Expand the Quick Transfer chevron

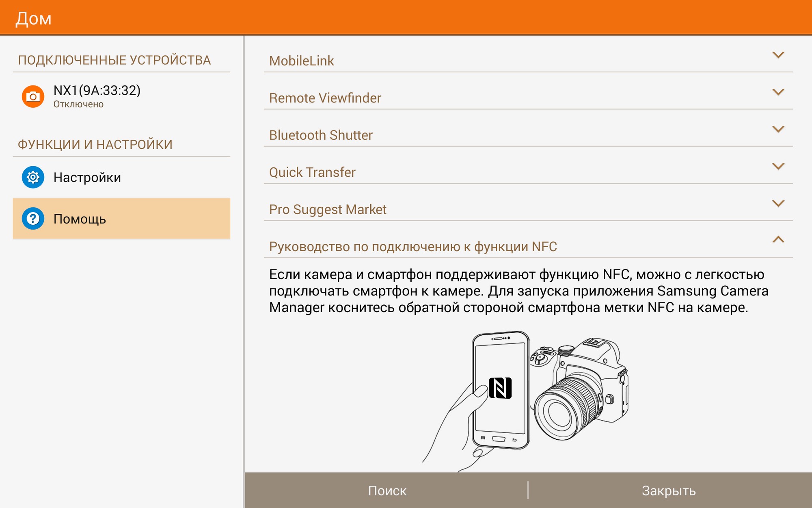click(777, 166)
